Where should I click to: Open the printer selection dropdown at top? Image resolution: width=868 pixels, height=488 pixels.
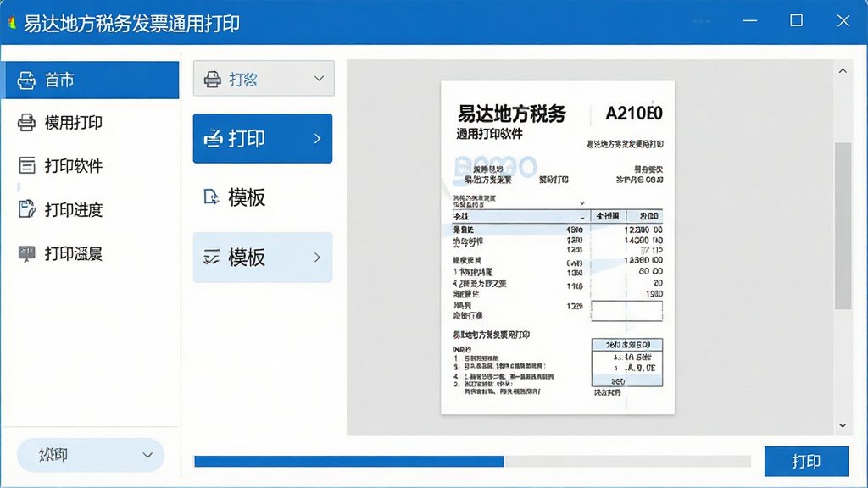point(264,79)
